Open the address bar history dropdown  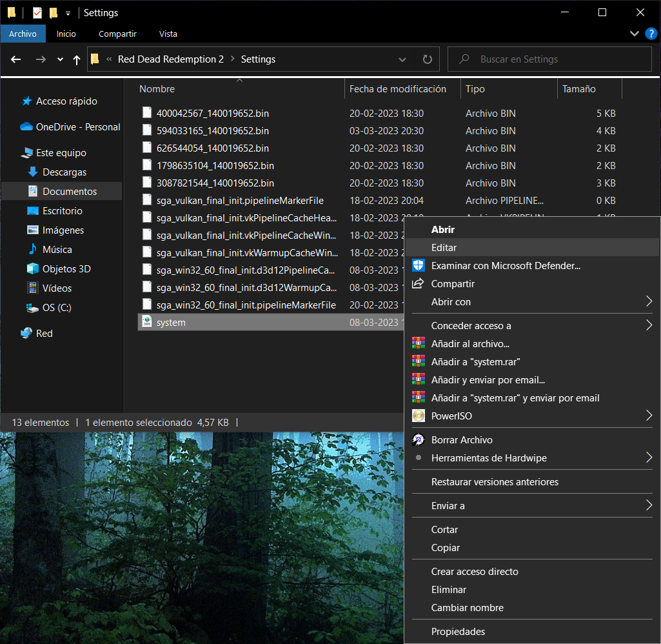402,59
